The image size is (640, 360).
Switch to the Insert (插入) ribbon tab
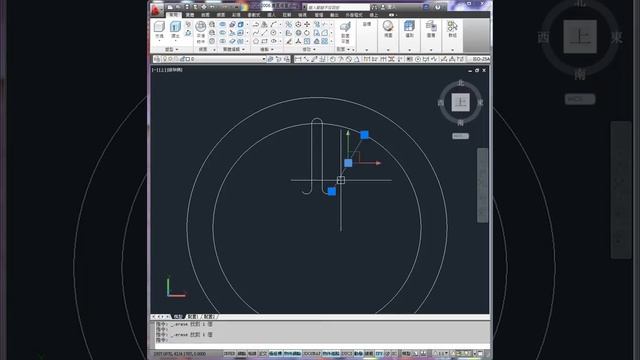coord(271,15)
